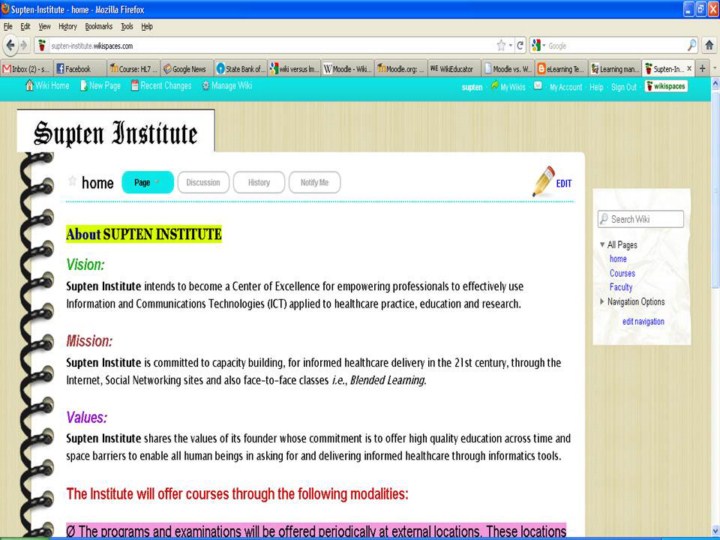Screen dimensions: 720x540
Task: Open the Courses page link in sidebar
Action: [x=622, y=273]
